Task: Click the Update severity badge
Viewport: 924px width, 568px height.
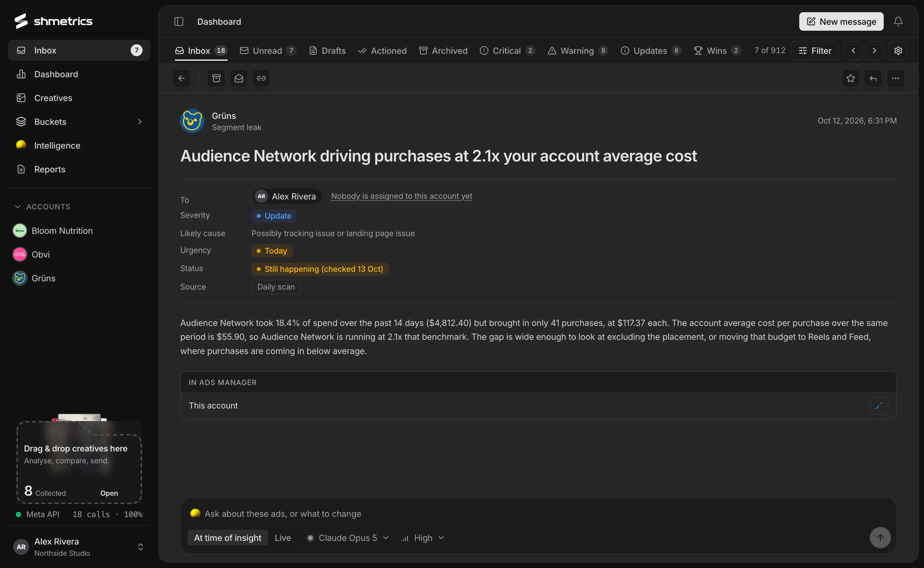Action: point(274,216)
